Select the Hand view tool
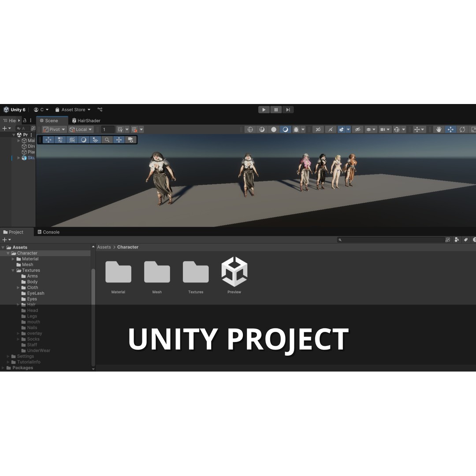The width and height of the screenshot is (476, 476). click(439, 130)
